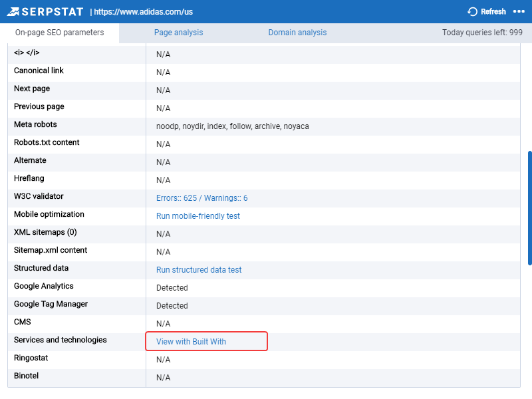This screenshot has height=399, width=532.
Task: Click Run structured data test link
Action: click(x=199, y=270)
